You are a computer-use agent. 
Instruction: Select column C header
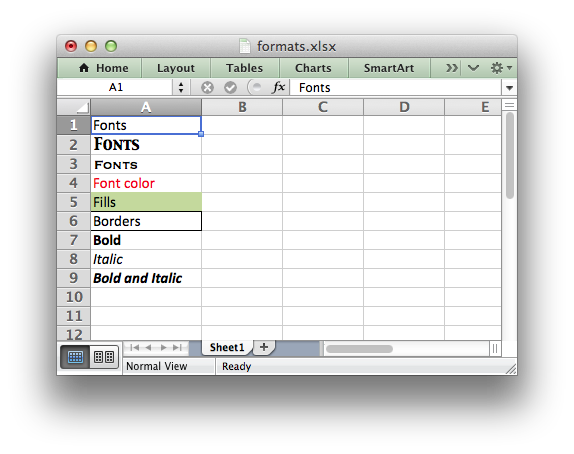click(323, 107)
